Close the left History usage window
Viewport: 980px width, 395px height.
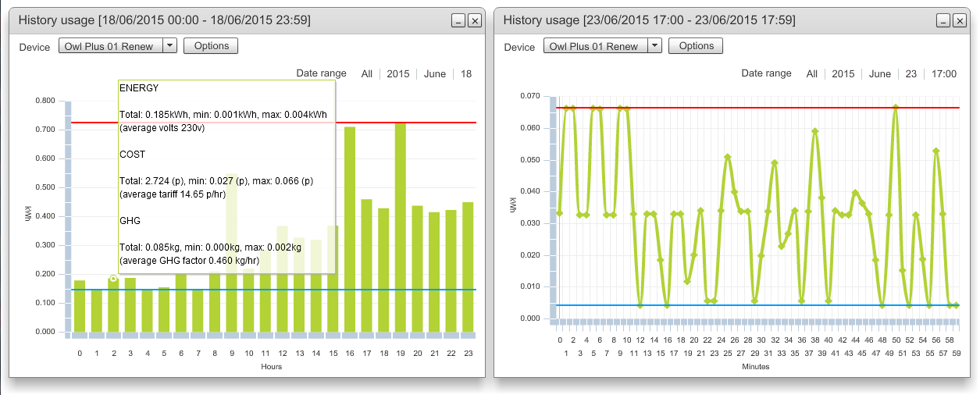pos(475,21)
